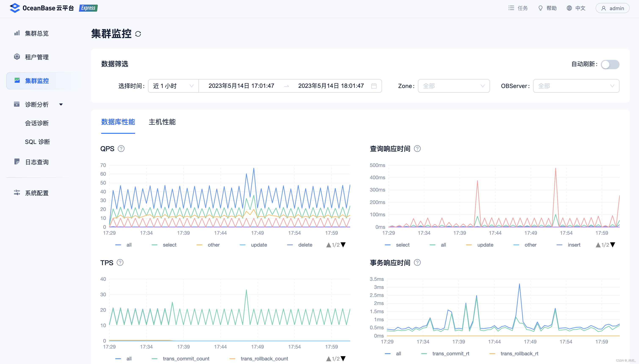
Task: Click the 70-QPS peak near 17:49
Action: [254, 168]
